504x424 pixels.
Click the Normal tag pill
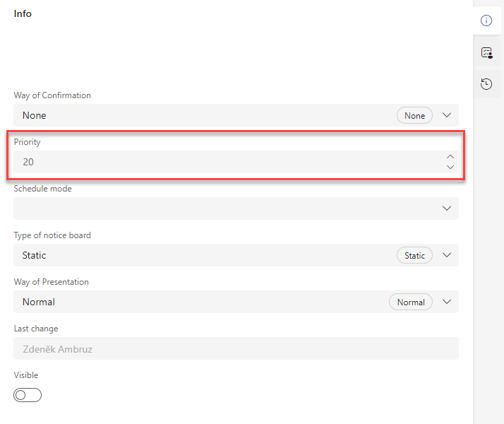pyautogui.click(x=410, y=302)
